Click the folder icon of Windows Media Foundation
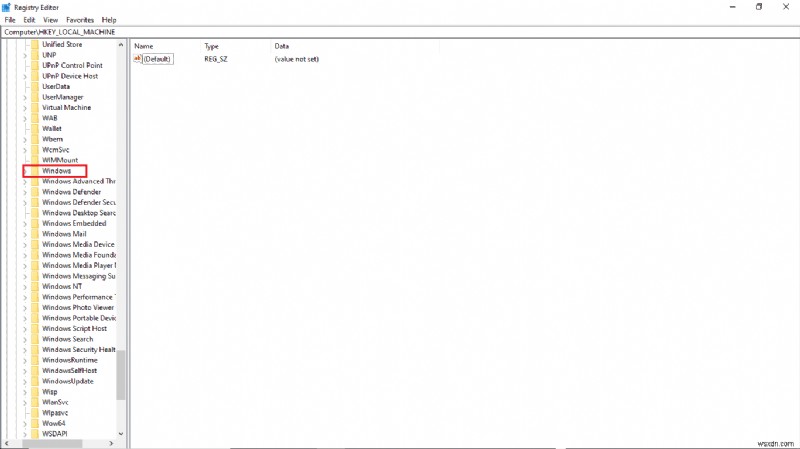The image size is (800, 449). [x=35, y=255]
